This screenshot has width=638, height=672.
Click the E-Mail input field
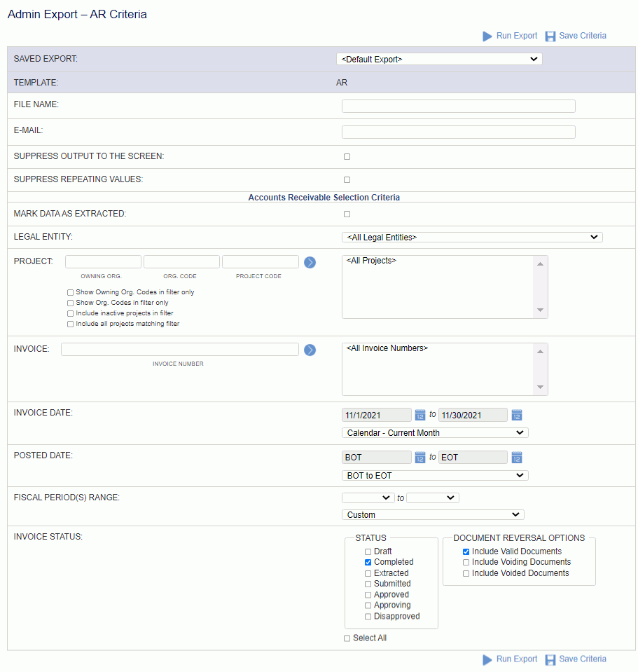tap(459, 132)
